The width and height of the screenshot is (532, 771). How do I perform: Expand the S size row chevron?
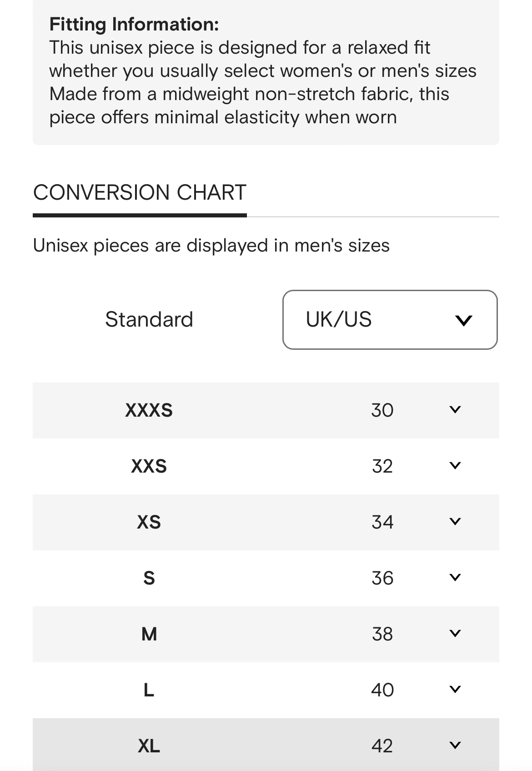tap(455, 578)
